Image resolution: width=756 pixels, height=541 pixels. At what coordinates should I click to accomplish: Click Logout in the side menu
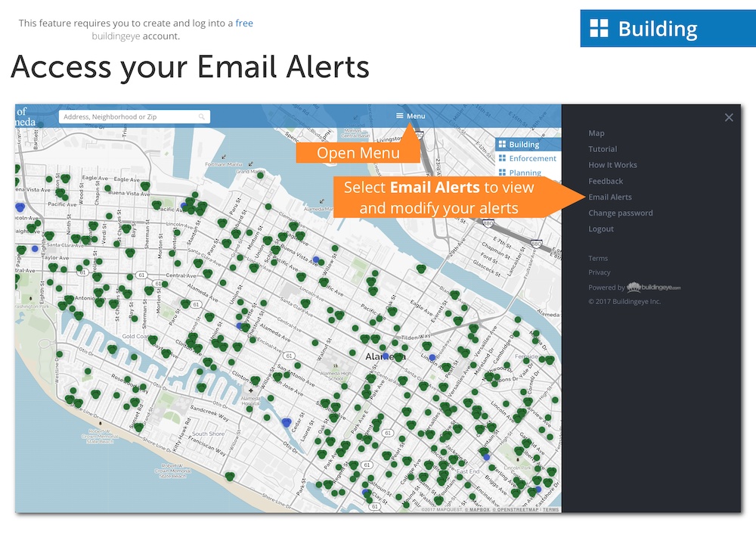coord(601,229)
